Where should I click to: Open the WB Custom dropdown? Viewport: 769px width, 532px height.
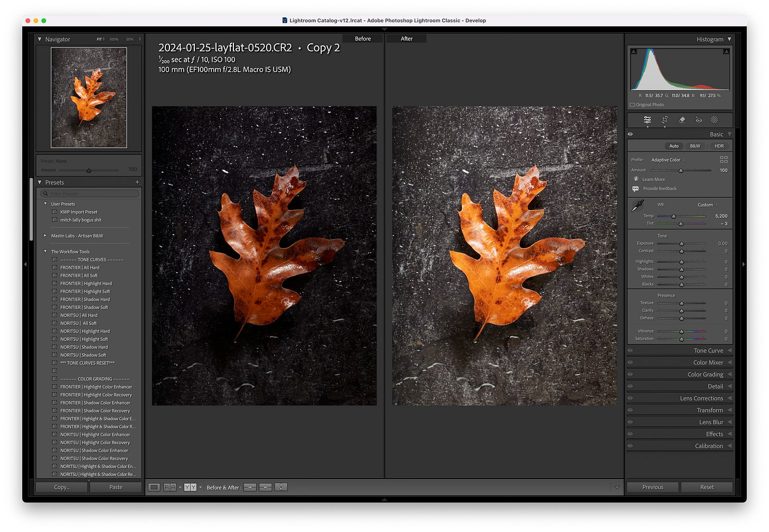pyautogui.click(x=708, y=205)
